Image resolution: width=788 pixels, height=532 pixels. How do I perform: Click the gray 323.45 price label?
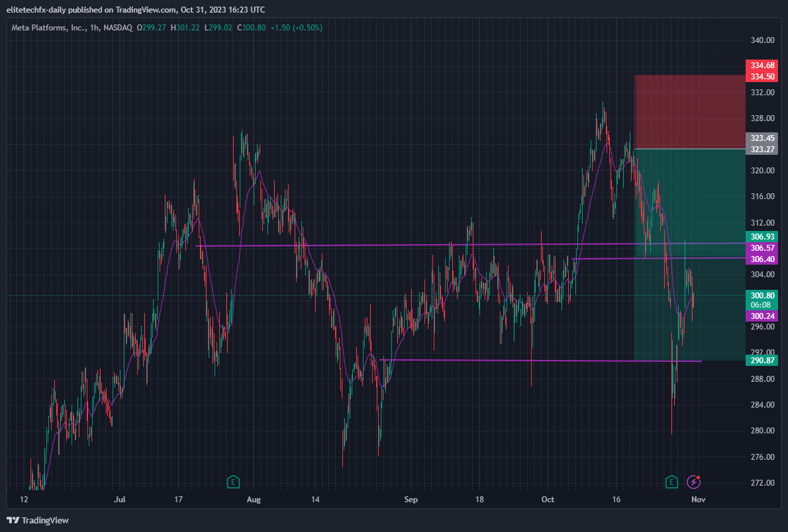click(x=762, y=138)
